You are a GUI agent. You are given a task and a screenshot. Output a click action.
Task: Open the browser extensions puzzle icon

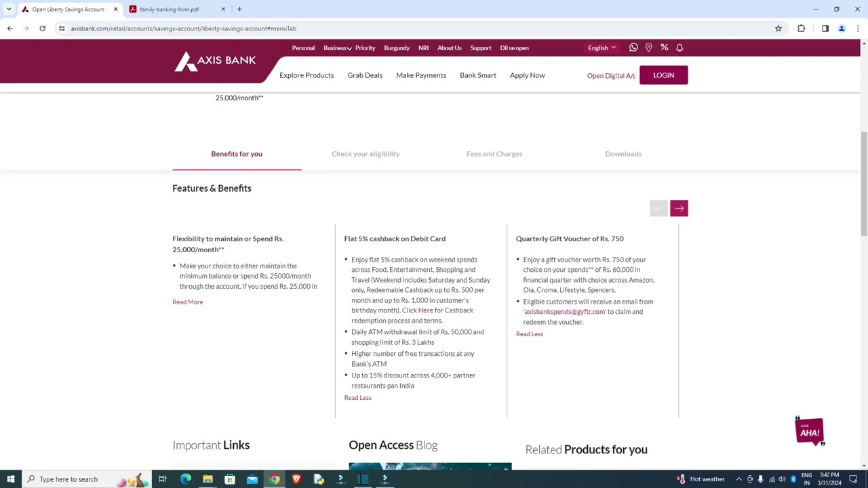point(802,28)
